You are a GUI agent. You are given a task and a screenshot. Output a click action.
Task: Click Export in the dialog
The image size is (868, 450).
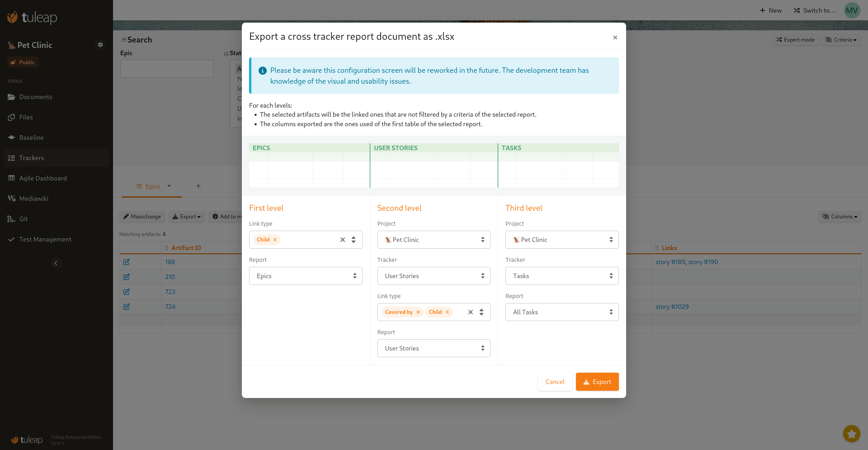point(597,382)
